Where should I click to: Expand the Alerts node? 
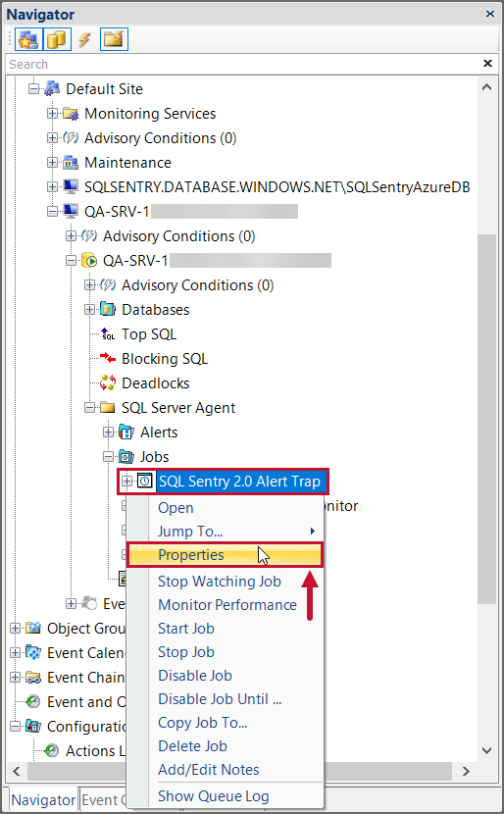point(108,432)
